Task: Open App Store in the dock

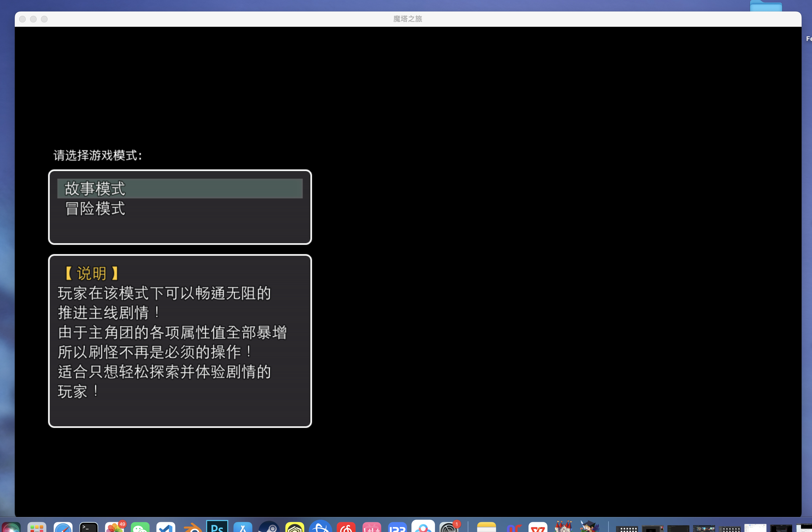Action: coord(243,527)
